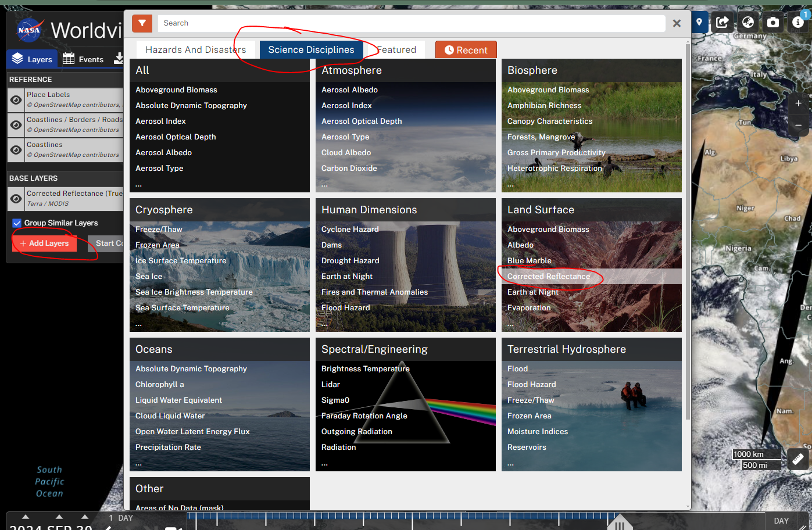Hide the Place Labels layer
The height and width of the screenshot is (530, 812).
pos(16,100)
